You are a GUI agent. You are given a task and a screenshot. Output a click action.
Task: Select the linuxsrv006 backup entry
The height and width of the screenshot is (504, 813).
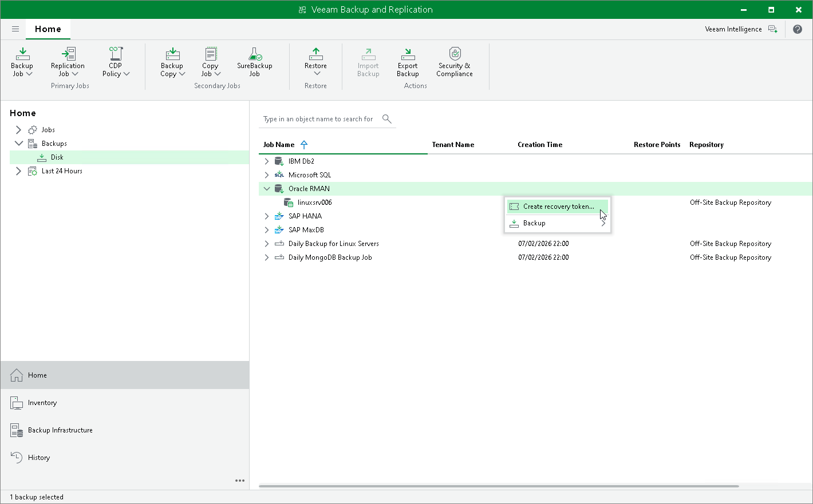[x=314, y=203]
